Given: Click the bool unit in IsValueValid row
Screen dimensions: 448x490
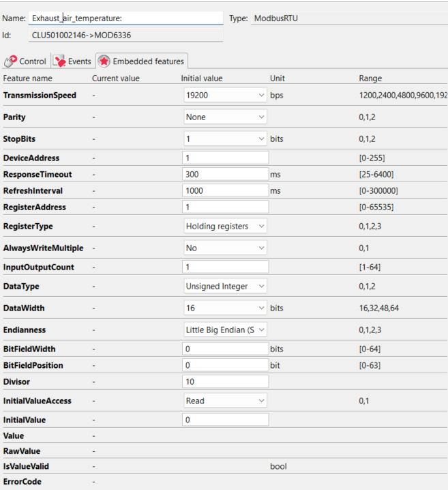Looking at the screenshot, I should (278, 466).
